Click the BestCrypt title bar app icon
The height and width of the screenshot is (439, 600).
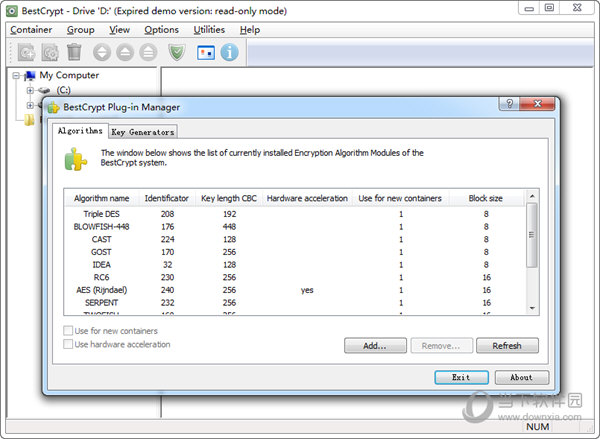pos(12,11)
